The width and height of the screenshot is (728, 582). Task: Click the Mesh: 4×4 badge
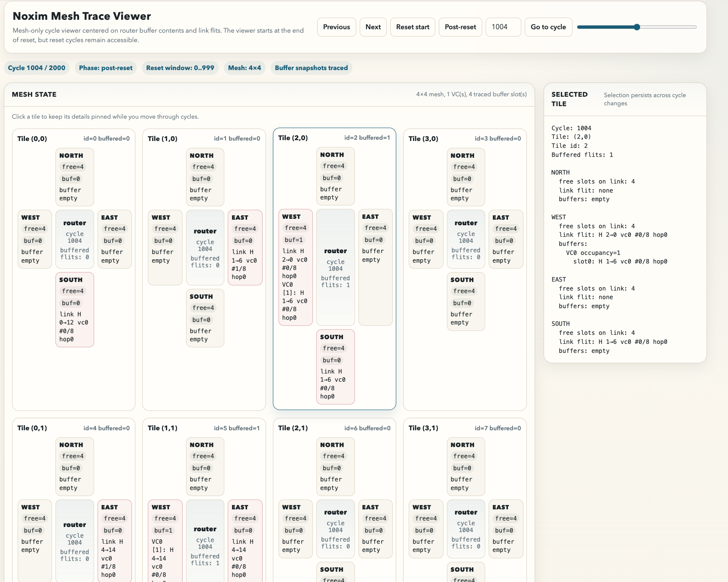(245, 68)
